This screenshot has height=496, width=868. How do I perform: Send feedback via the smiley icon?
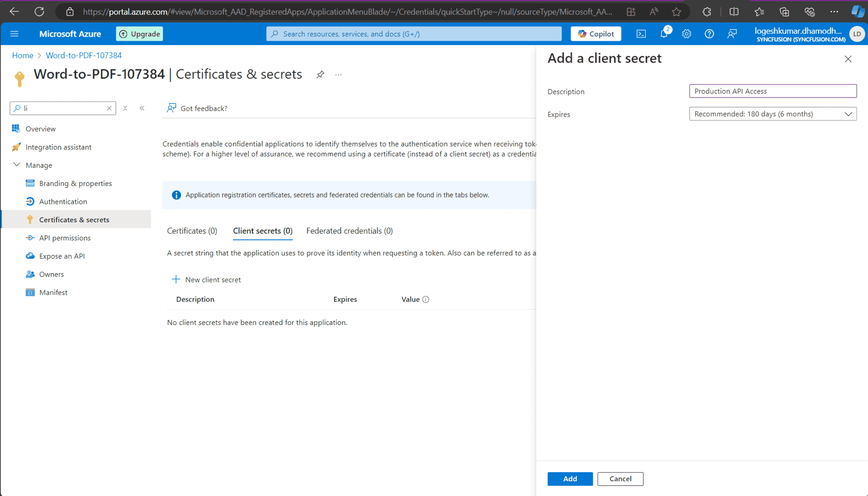pos(733,33)
